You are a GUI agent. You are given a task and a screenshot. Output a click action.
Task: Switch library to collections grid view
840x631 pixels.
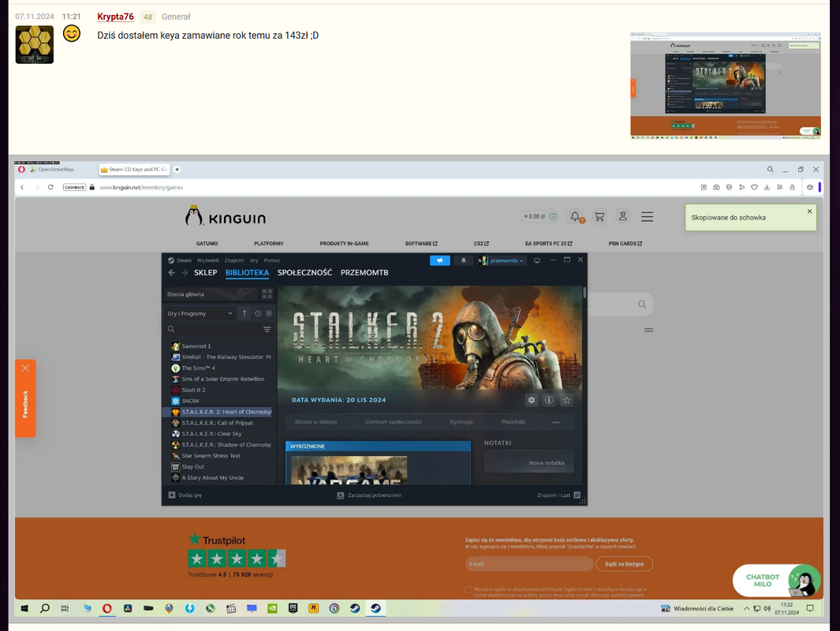pyautogui.click(x=267, y=294)
